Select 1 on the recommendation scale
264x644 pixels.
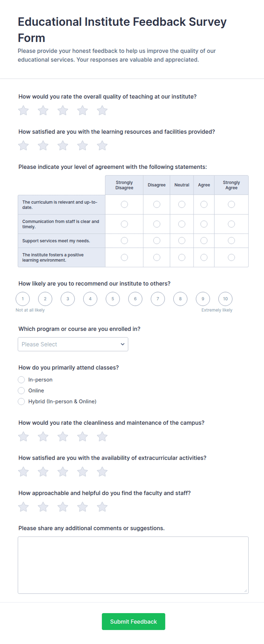click(x=23, y=299)
